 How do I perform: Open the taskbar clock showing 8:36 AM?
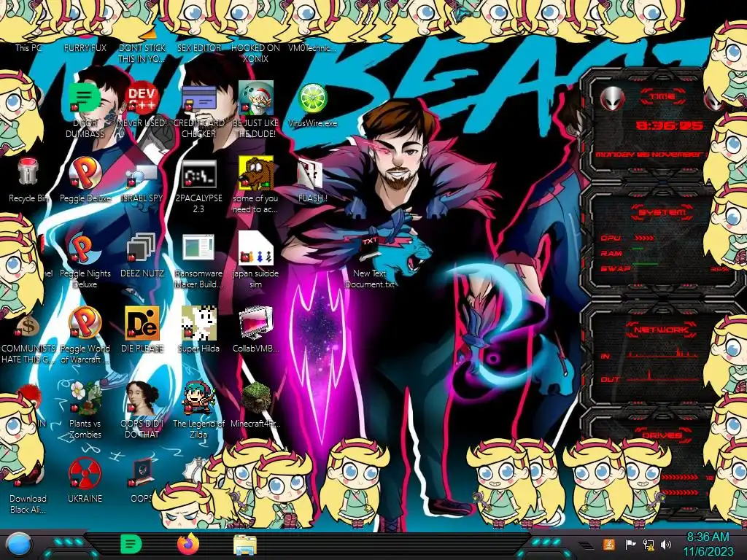coord(708,545)
